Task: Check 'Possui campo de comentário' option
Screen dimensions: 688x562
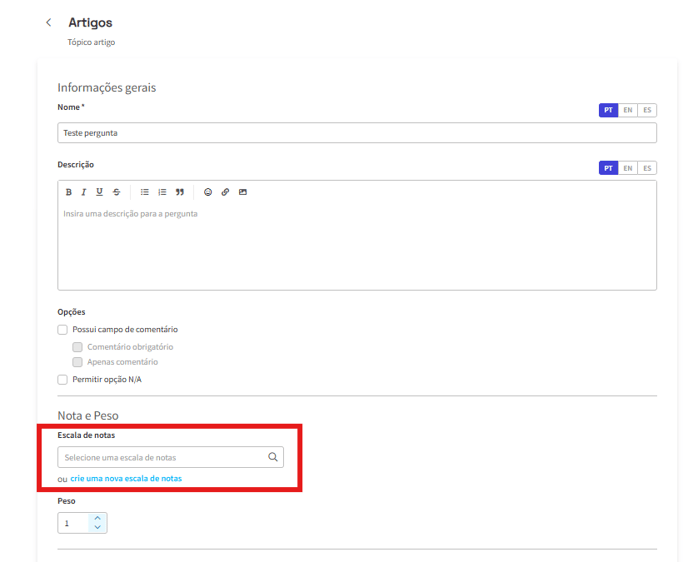Action: point(63,329)
